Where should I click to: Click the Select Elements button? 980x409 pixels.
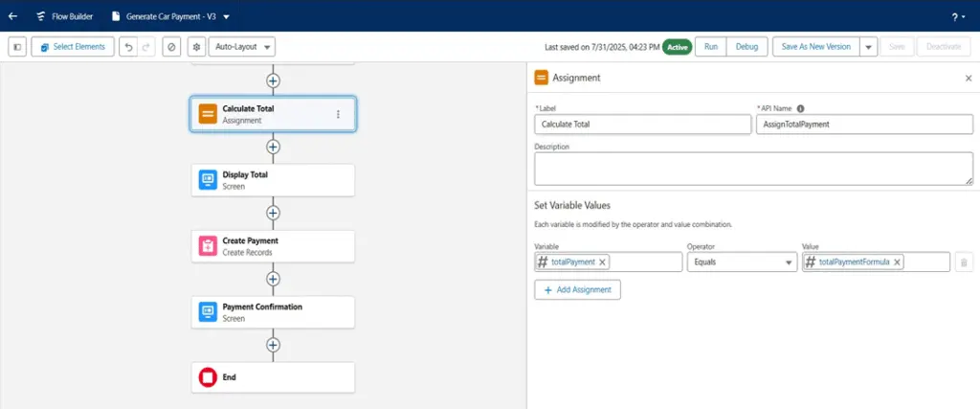[x=73, y=47]
